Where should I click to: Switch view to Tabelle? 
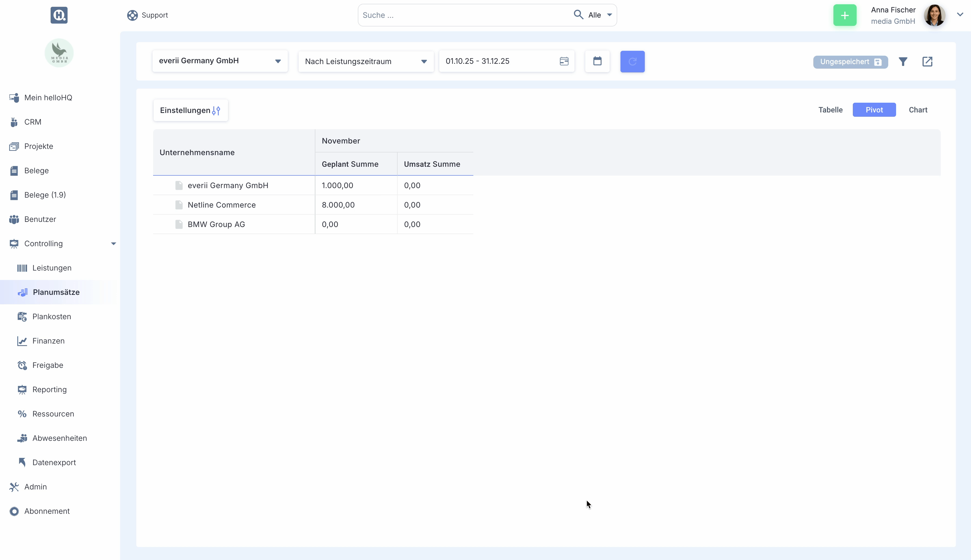[x=830, y=110]
